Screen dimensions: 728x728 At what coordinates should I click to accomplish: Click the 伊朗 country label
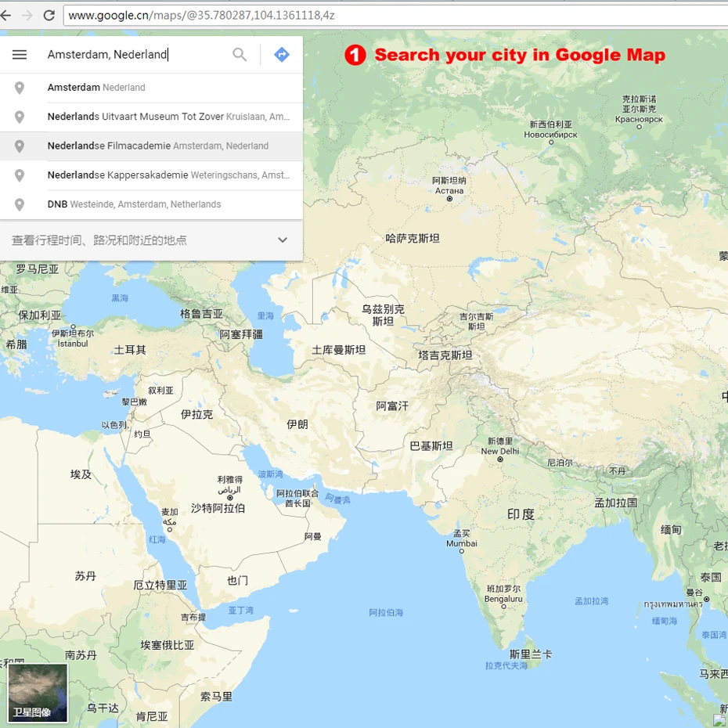[x=297, y=424]
